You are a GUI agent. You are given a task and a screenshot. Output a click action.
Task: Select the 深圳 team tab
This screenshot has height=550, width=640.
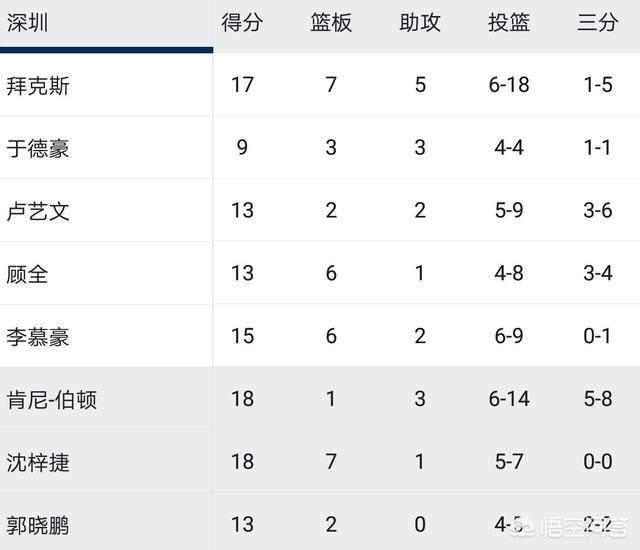click(106, 25)
